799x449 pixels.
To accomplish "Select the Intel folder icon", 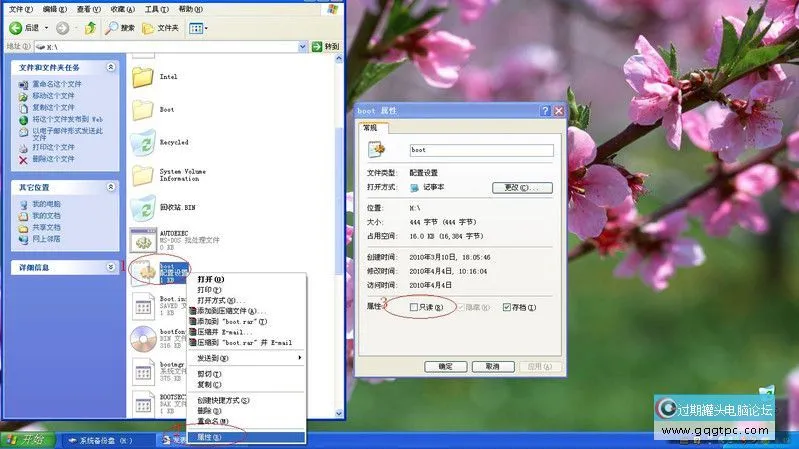I will click(x=143, y=77).
